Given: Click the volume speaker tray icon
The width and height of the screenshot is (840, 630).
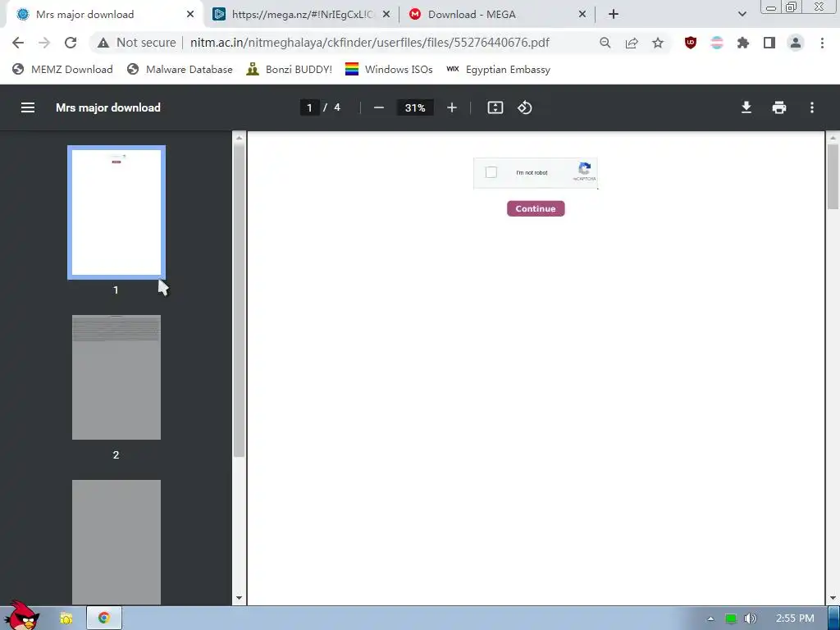Looking at the screenshot, I should pos(750,619).
